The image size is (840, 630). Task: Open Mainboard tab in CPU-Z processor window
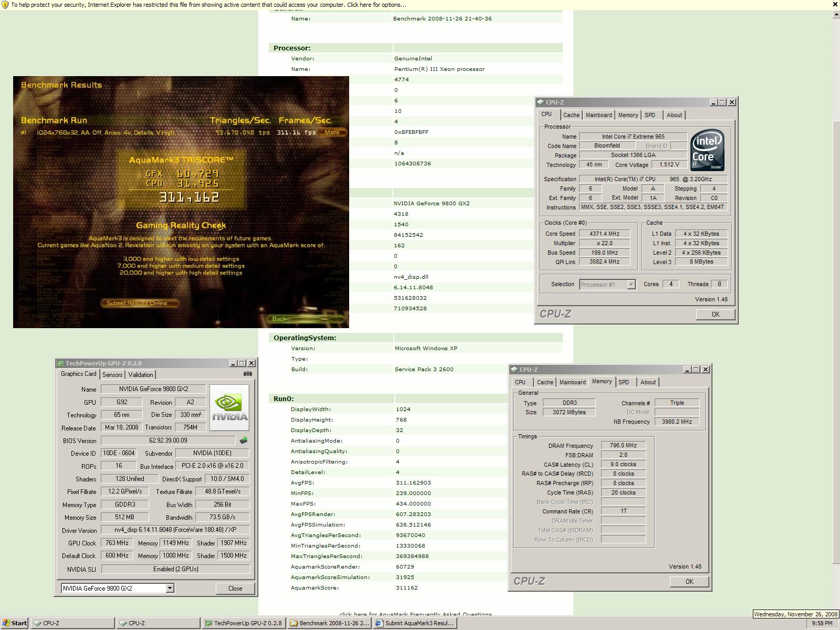(x=598, y=115)
